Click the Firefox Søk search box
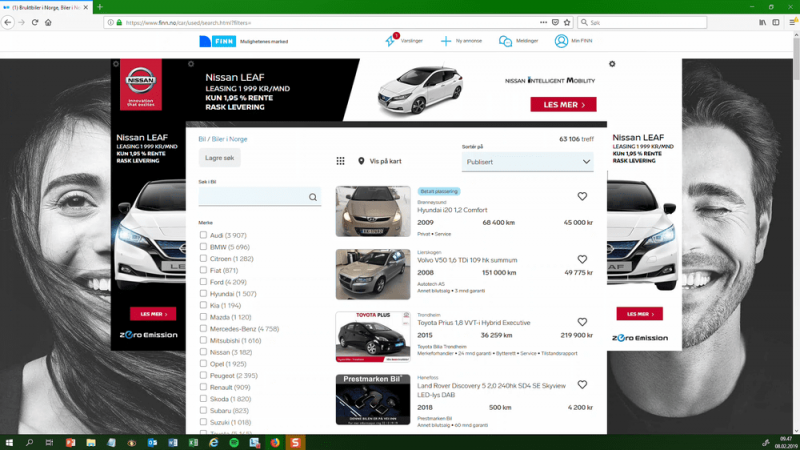This screenshot has height=450, width=800. (642, 22)
